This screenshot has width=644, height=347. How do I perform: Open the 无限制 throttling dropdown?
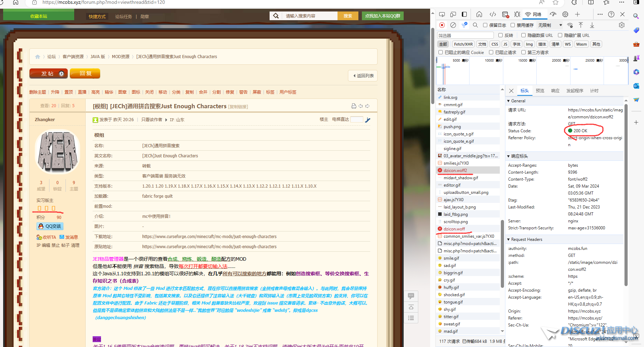point(550,25)
